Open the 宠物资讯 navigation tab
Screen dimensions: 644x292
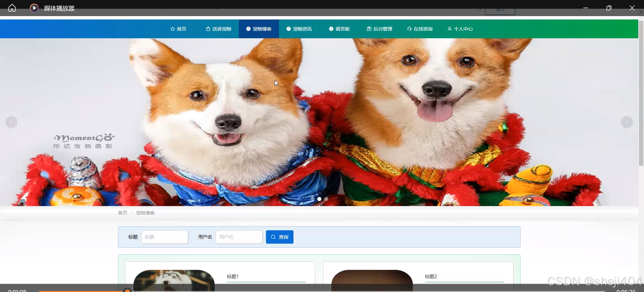coord(299,29)
